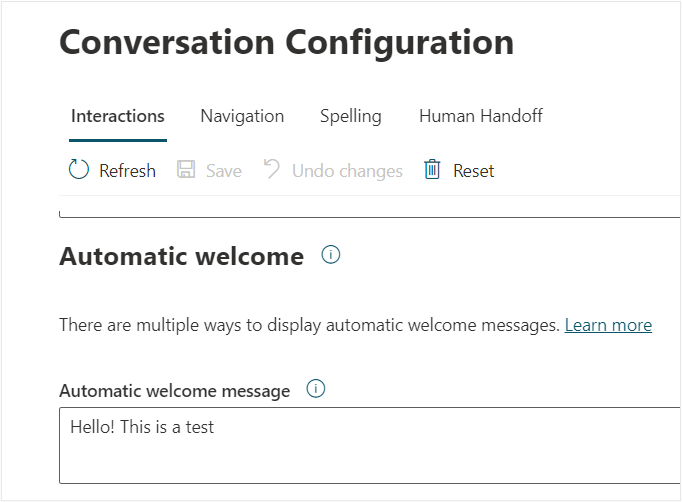Click the Refresh circular arrow icon

(x=79, y=170)
